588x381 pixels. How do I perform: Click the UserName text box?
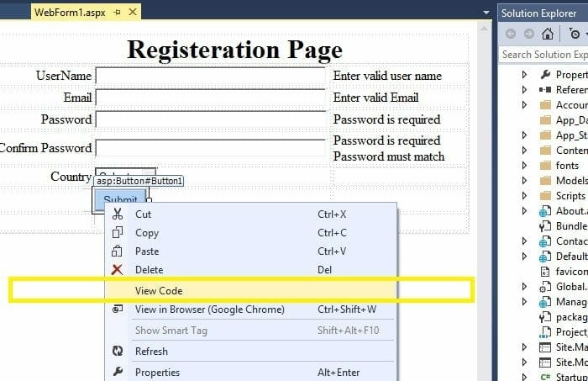pos(210,76)
